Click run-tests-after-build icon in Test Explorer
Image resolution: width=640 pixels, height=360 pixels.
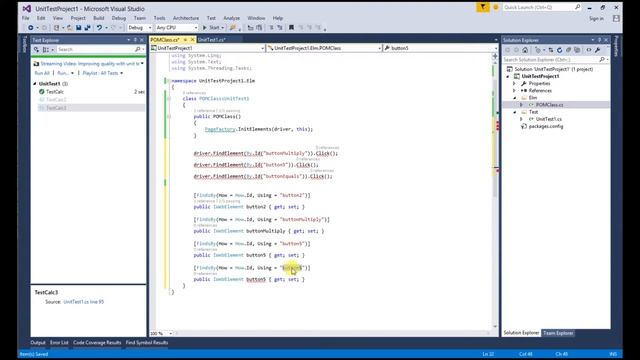pyautogui.click(x=36, y=49)
